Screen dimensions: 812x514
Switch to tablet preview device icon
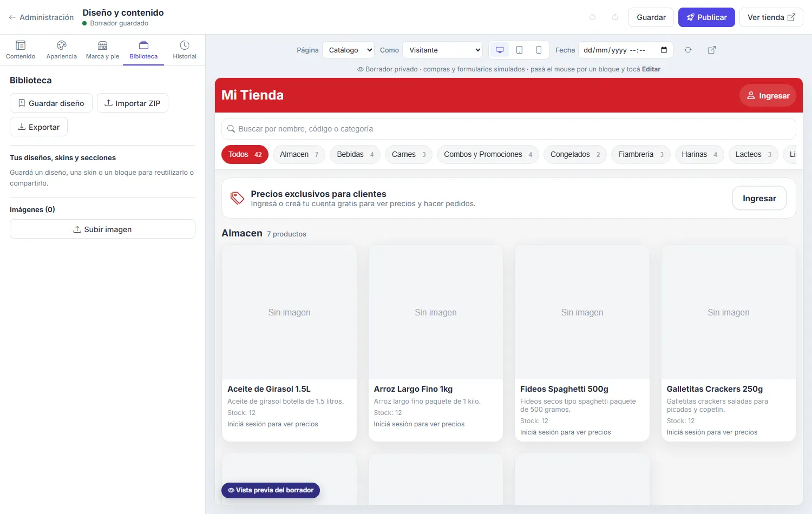click(x=519, y=50)
